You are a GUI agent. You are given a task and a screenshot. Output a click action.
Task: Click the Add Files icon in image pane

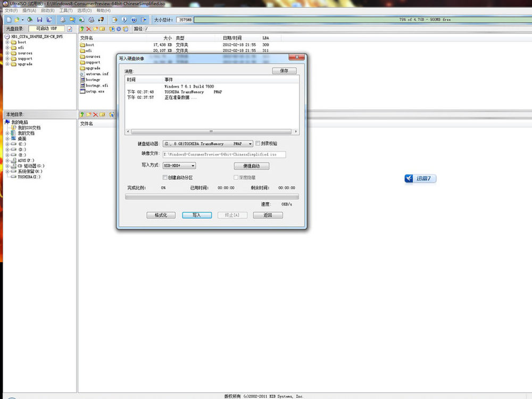click(x=112, y=29)
